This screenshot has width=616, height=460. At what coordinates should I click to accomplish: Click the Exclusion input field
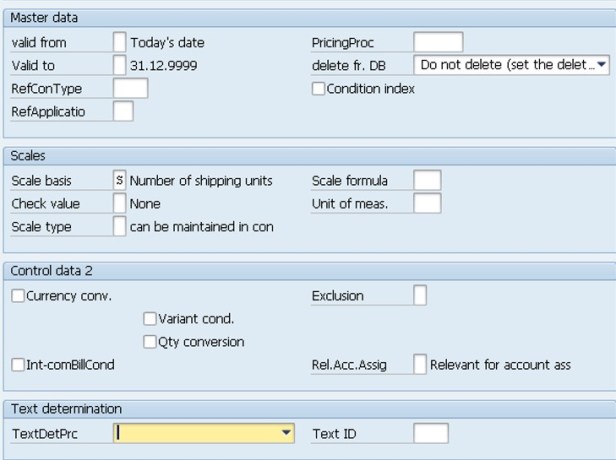point(420,296)
